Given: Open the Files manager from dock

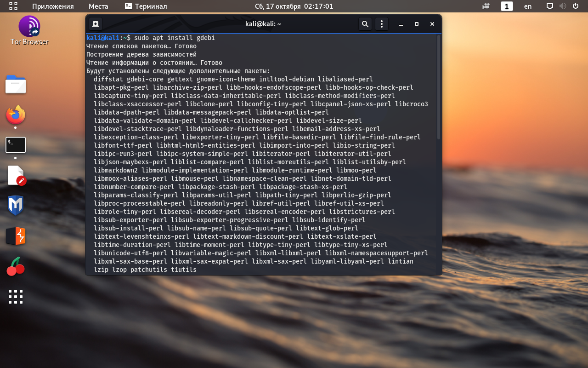Looking at the screenshot, I should (16, 85).
